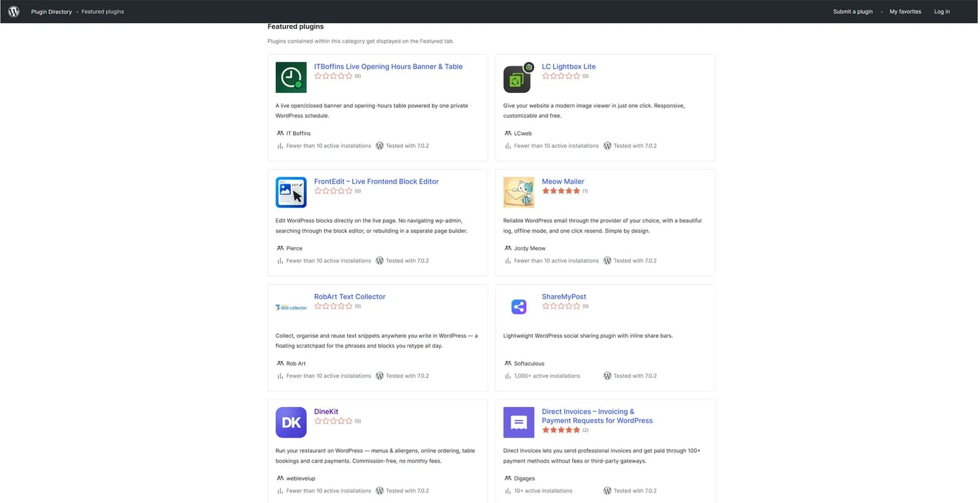Viewport: 980px width, 503px height.
Task: Click the empty star rating under LC Lightbox Lite
Action: 561,76
